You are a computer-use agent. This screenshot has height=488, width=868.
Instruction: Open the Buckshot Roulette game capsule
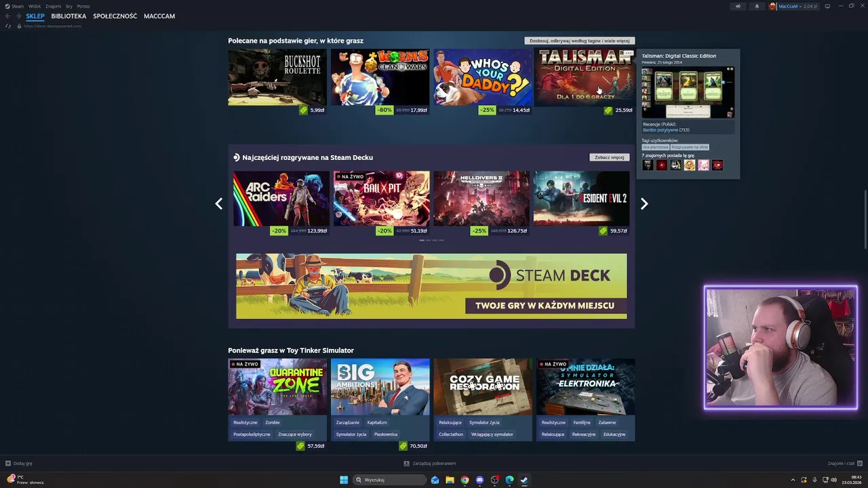pyautogui.click(x=277, y=77)
